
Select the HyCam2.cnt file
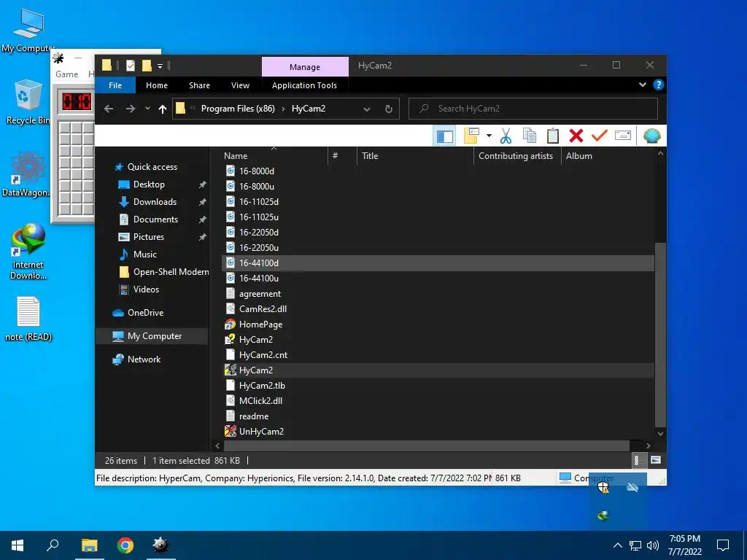coord(263,355)
